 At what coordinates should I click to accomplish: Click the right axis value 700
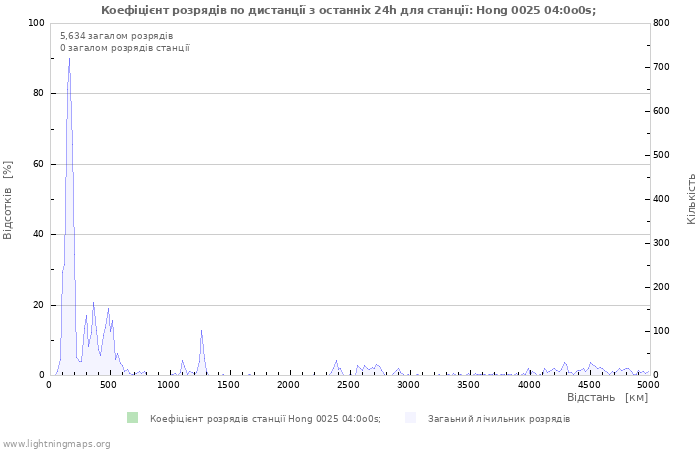click(662, 67)
